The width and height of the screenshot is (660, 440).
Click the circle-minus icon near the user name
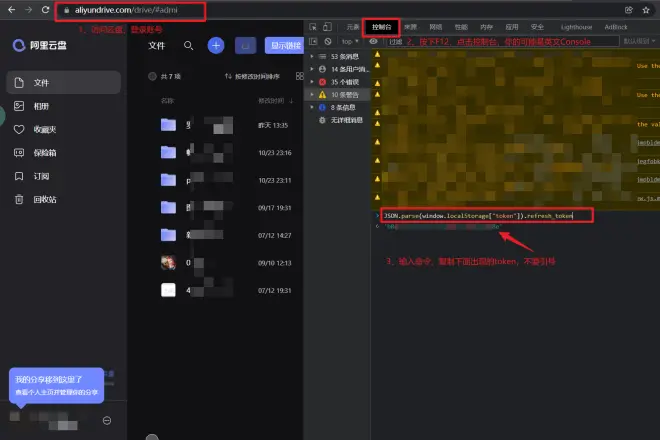pos(107,420)
